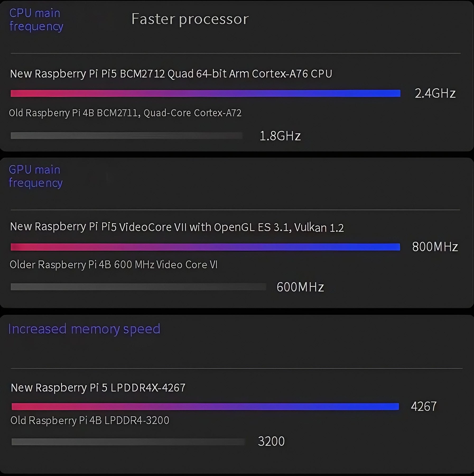
Task: Select the VideoCore VII OpenGL description line
Action: 177,227
